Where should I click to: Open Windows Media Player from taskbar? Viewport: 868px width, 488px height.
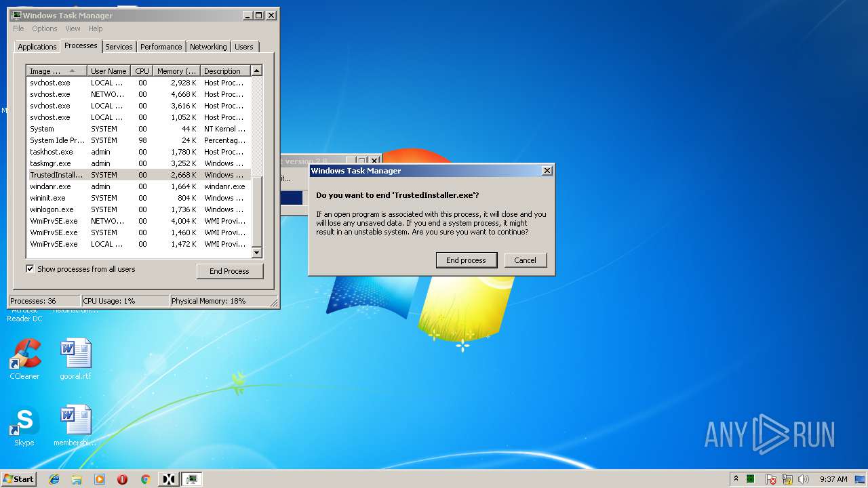[100, 479]
